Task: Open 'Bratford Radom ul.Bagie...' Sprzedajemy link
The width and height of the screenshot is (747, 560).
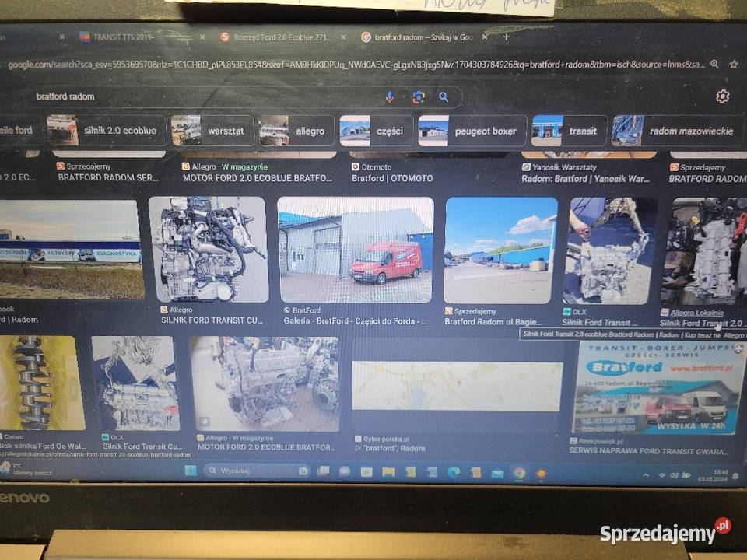Action: pyautogui.click(x=493, y=321)
